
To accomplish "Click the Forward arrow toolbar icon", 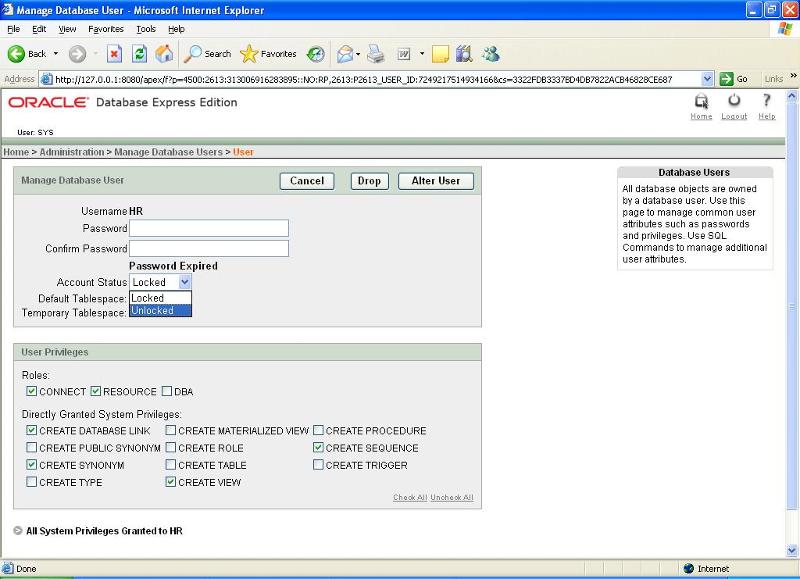I will (x=77, y=54).
